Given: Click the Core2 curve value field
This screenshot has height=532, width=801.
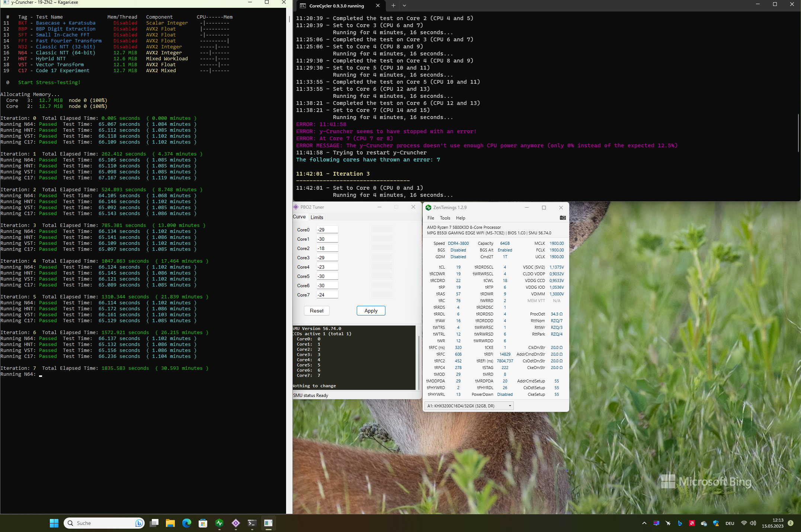Looking at the screenshot, I should point(327,249).
